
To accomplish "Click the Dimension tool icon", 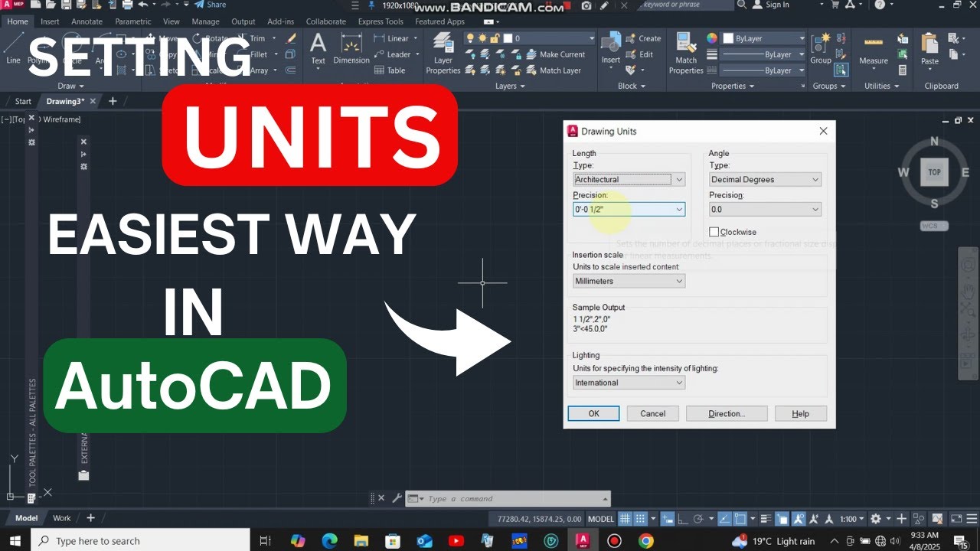I will coord(351,43).
